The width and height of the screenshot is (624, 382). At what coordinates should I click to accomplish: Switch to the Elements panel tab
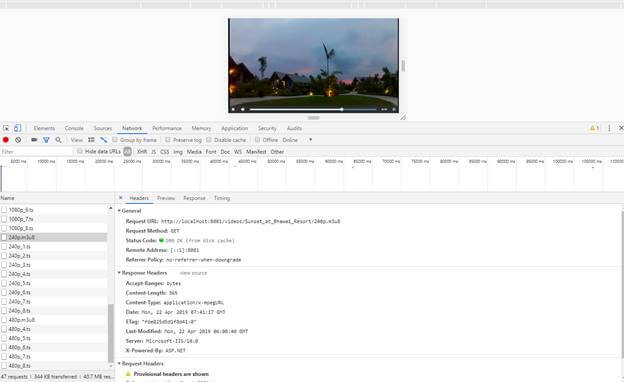pyautogui.click(x=44, y=128)
